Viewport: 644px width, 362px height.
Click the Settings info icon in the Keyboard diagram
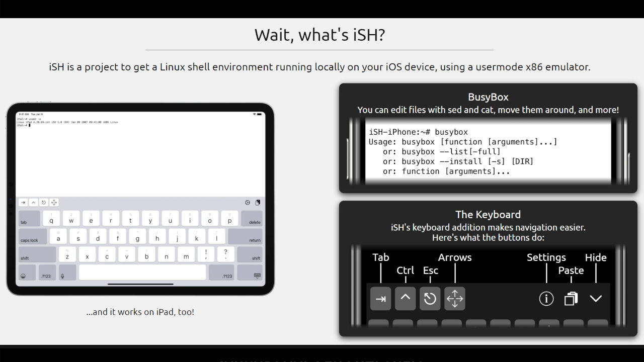pyautogui.click(x=546, y=299)
